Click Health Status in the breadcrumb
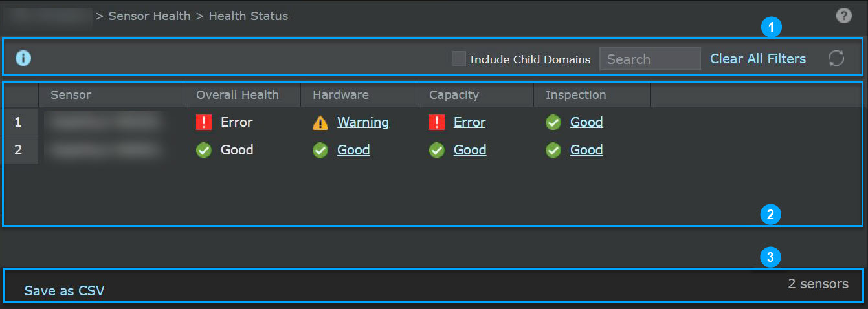 coord(249,16)
